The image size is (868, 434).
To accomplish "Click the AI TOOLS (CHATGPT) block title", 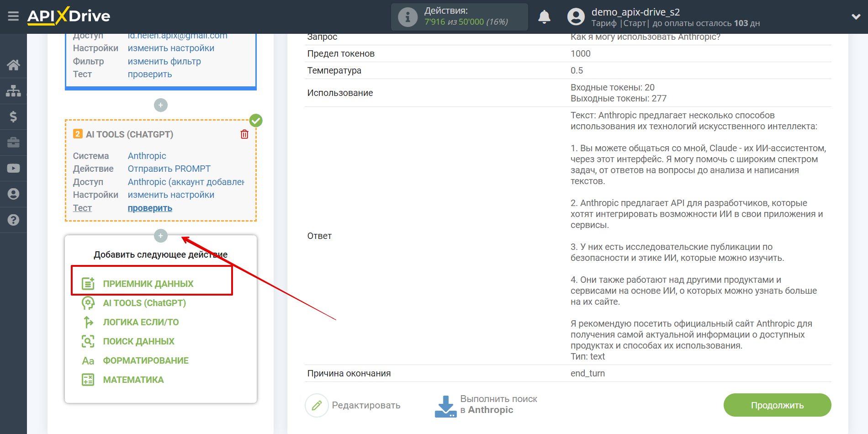I will pyautogui.click(x=129, y=134).
